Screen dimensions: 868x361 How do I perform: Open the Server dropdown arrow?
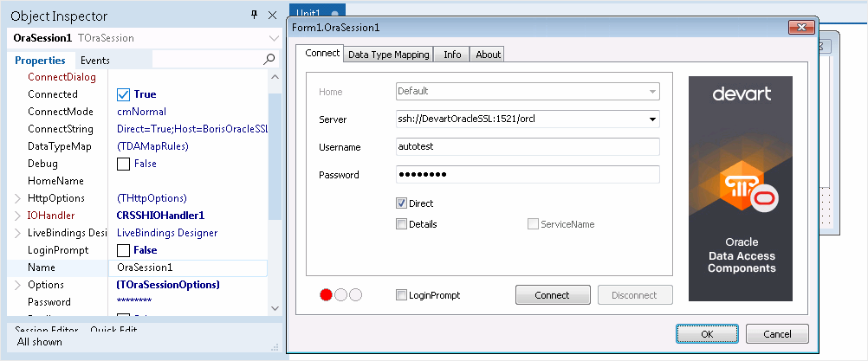pyautogui.click(x=652, y=119)
